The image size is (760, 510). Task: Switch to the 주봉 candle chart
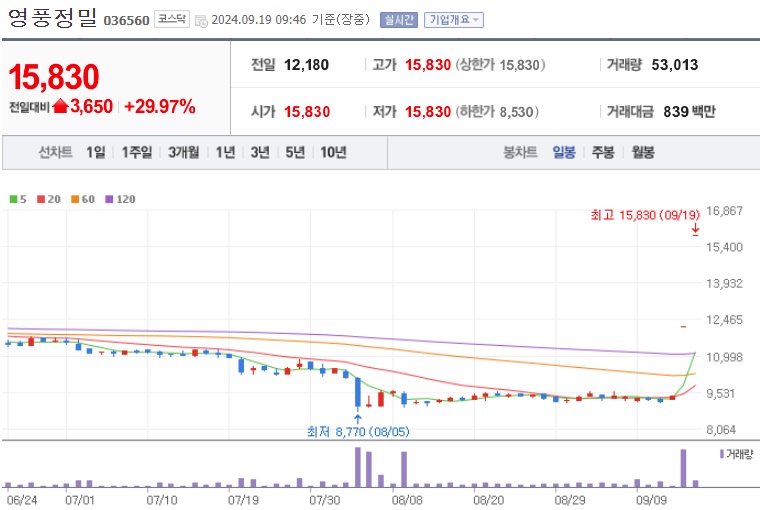click(x=603, y=152)
